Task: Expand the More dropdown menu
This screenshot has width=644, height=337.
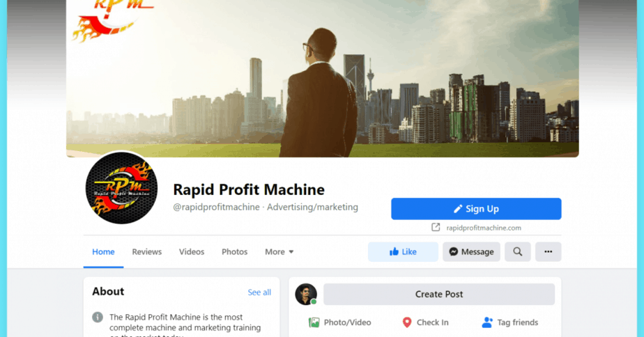Action: [x=279, y=251]
